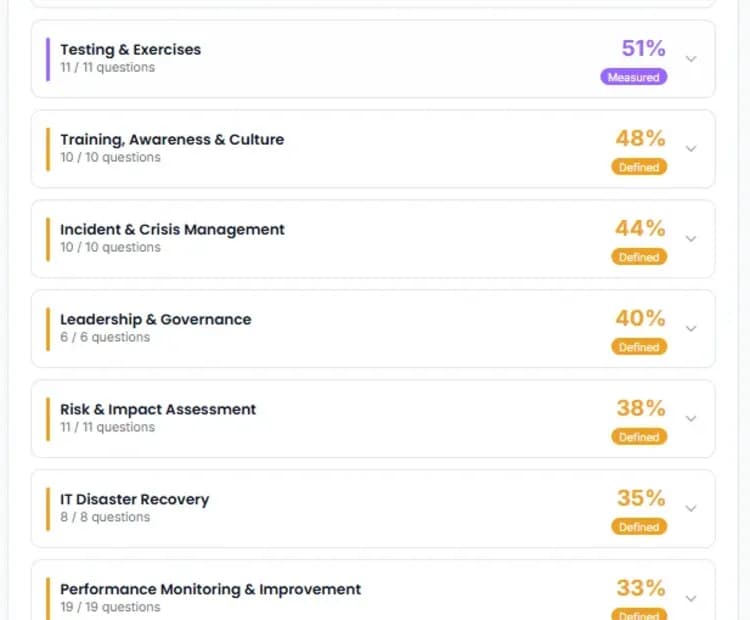Click Defined badge under 40% score
Viewport: 750px width, 620px height.
coord(639,347)
